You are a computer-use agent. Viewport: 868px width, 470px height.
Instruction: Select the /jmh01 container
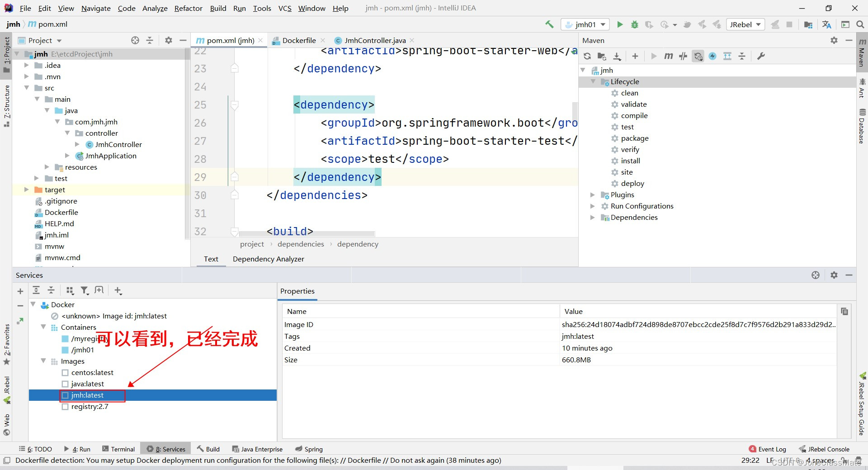[x=82, y=350]
